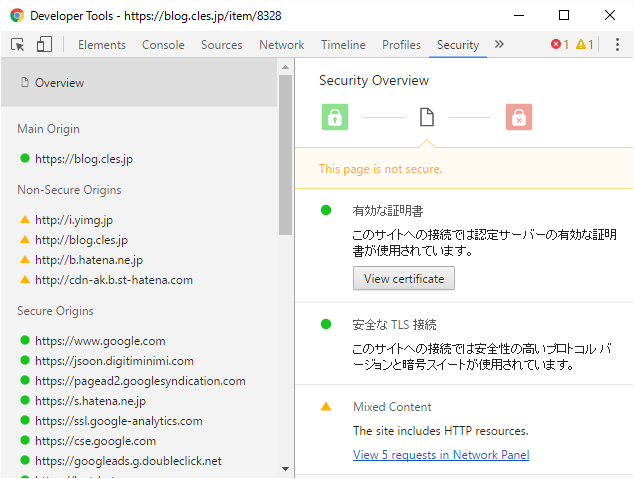The image size is (634, 479).
Task: Click the sidebar scrollbar down arrow
Action: pos(285,468)
